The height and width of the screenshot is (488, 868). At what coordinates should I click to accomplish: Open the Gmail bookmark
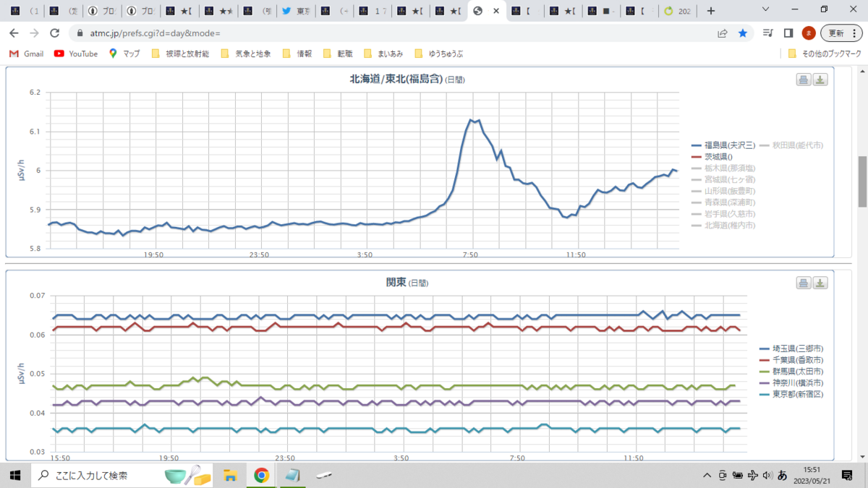[x=26, y=53]
